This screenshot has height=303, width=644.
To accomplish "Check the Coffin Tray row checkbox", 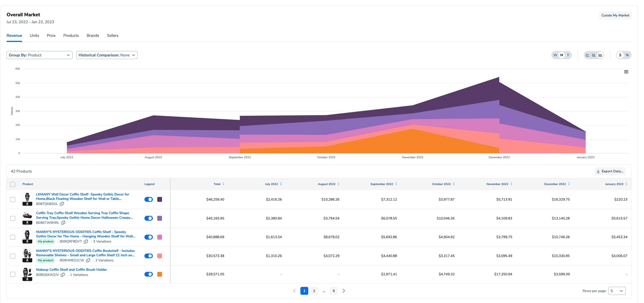I will pyautogui.click(x=13, y=218).
